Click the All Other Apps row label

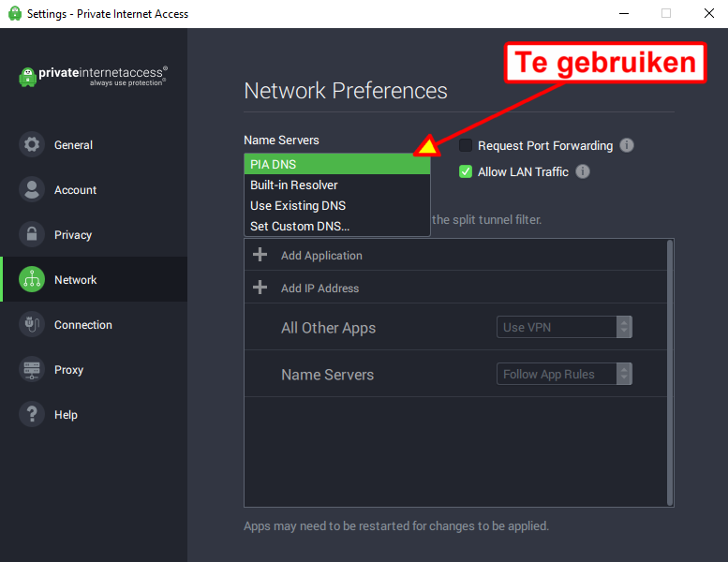click(x=328, y=328)
